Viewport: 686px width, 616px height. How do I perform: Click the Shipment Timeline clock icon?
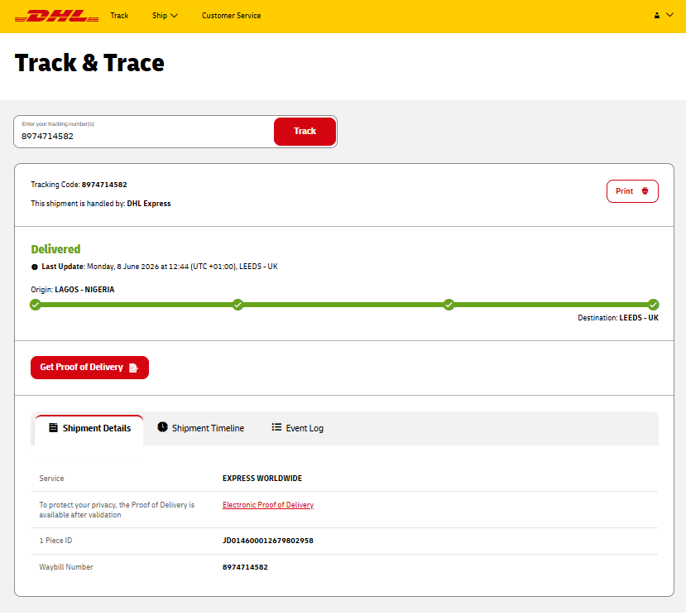coord(162,427)
